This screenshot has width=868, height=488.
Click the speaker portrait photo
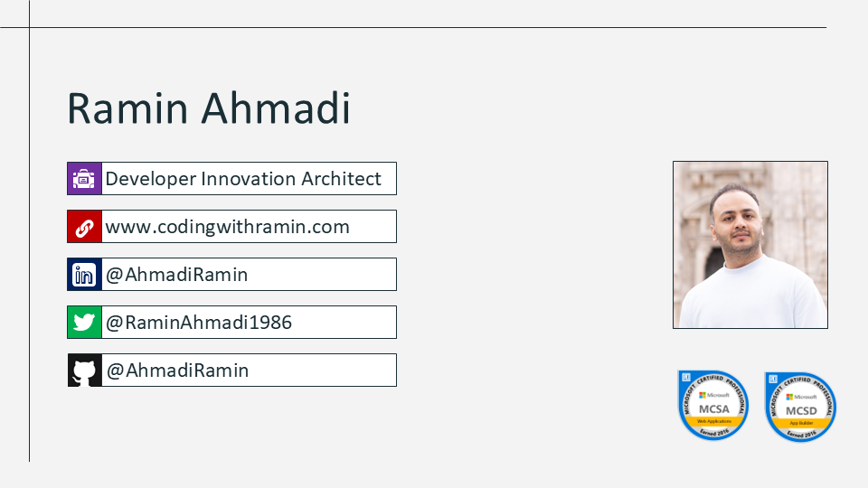click(750, 244)
